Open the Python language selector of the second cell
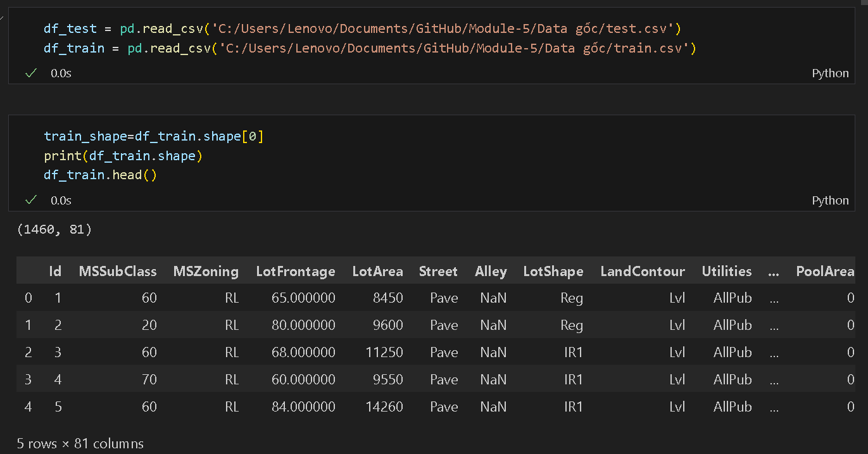Viewport: 868px width, 454px height. click(830, 201)
